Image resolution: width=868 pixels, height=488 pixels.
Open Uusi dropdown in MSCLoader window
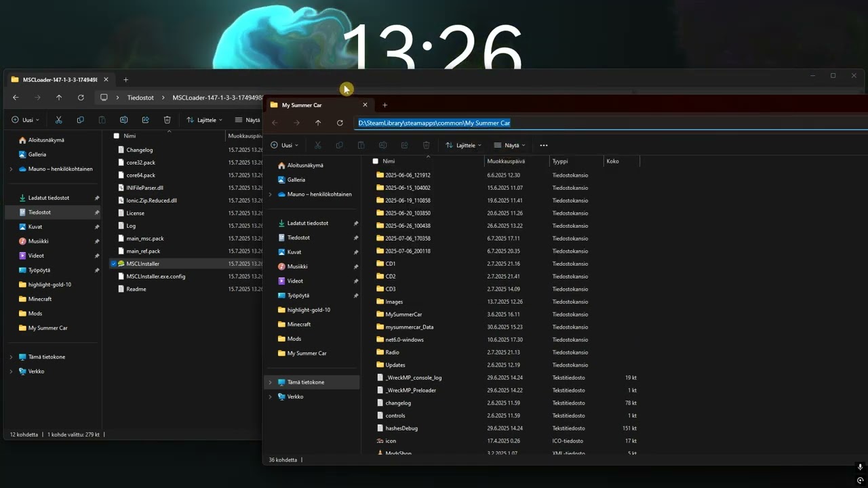coord(25,120)
